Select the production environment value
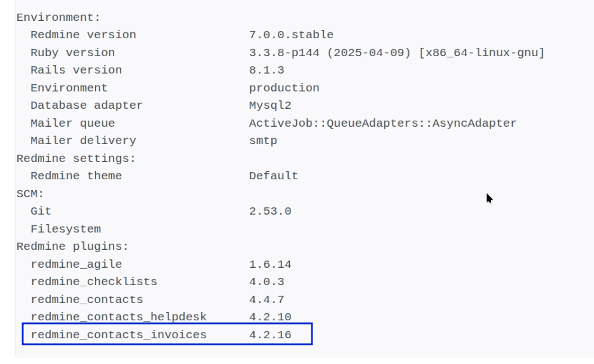Screen dimensions: 594x364 284,88
